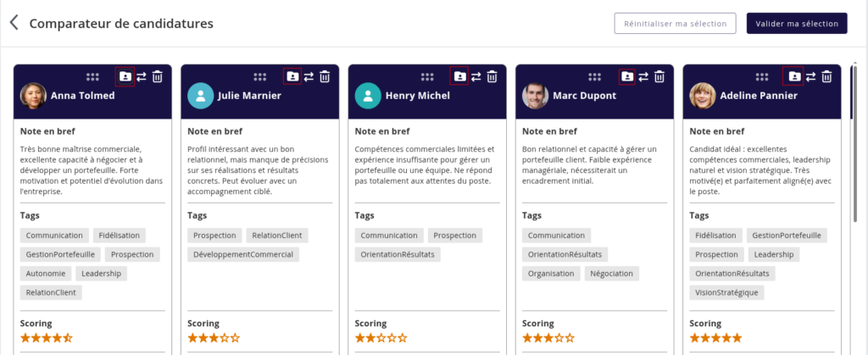Click the fifth scoring star for Adeline Pannier
Screen dimensions: 868x355
tap(737, 337)
